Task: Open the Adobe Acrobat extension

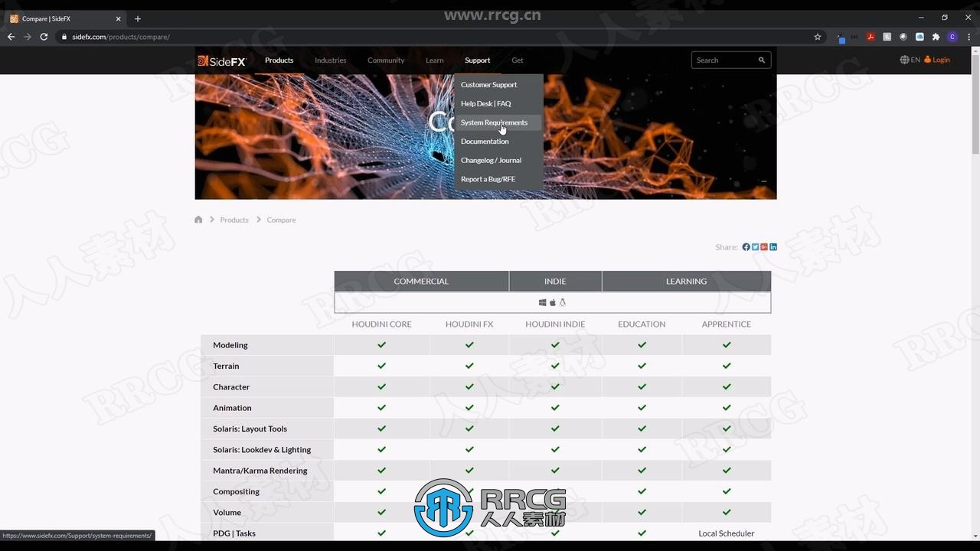Action: (871, 37)
